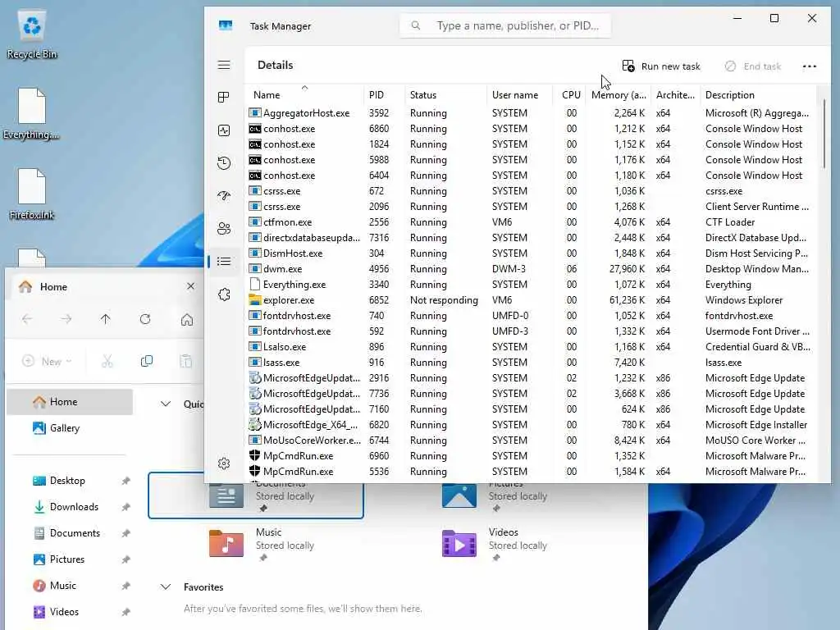The height and width of the screenshot is (630, 840).
Task: Collapse the Quick access section chevron
Action: click(x=166, y=404)
